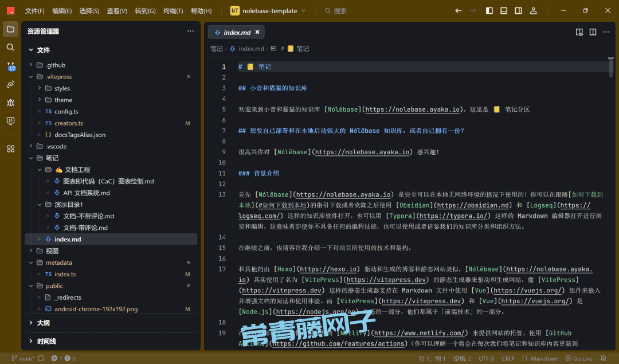Viewport: 619px width, 364px height.
Task: Click the sync changes icon in status bar
Action: (x=41, y=358)
